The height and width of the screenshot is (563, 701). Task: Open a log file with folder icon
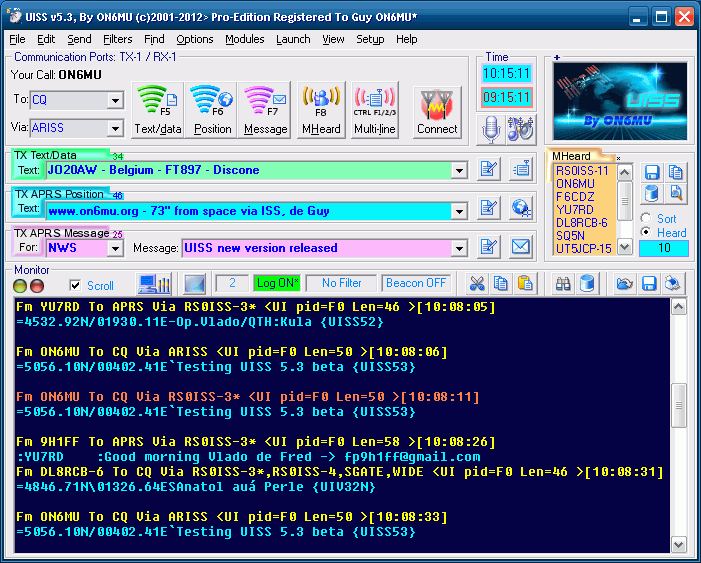(x=625, y=284)
